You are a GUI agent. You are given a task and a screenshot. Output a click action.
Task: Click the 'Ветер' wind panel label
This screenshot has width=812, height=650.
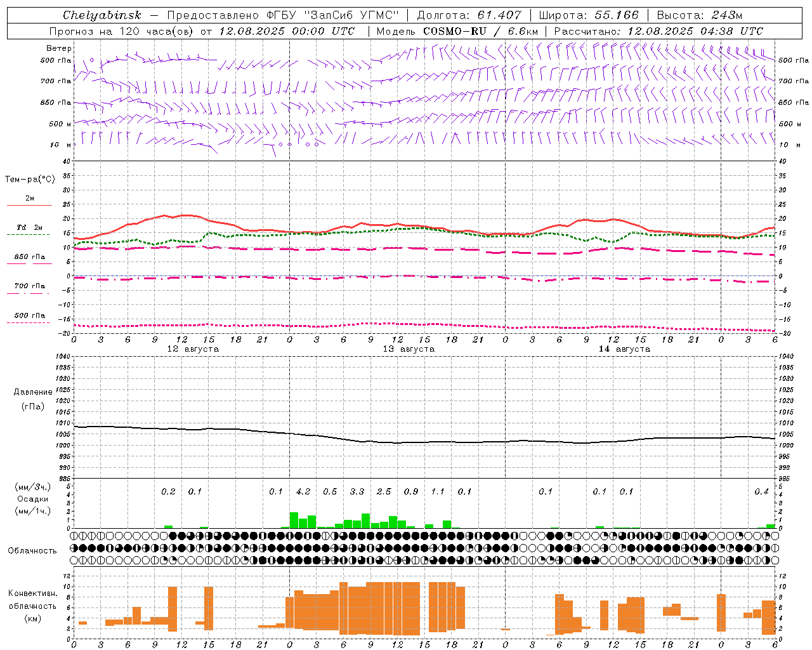coord(59,48)
